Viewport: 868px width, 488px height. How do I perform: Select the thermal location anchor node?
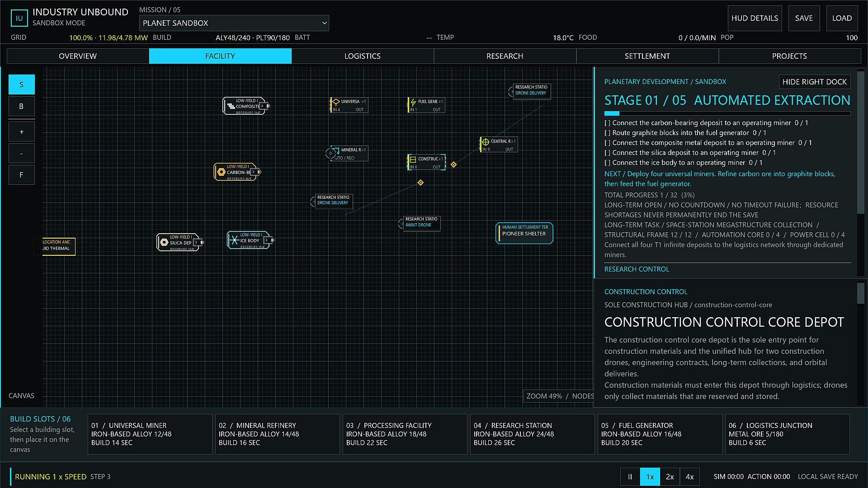coord(59,247)
